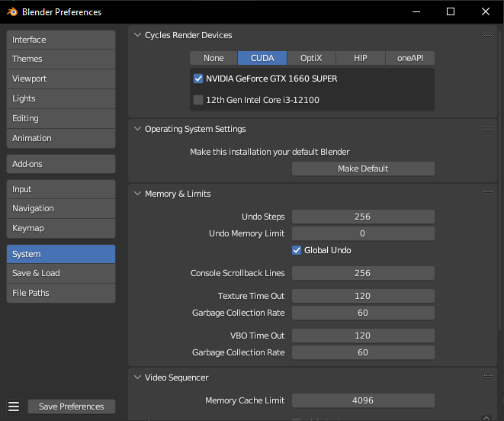Click the Undo Steps value slider
The width and height of the screenshot is (504, 421).
coord(363,217)
